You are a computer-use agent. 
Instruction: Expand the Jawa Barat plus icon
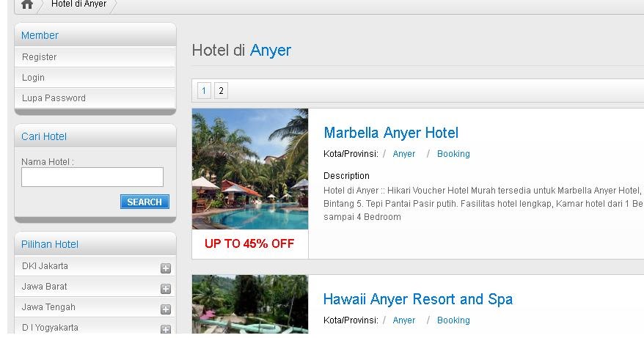pyautogui.click(x=166, y=289)
